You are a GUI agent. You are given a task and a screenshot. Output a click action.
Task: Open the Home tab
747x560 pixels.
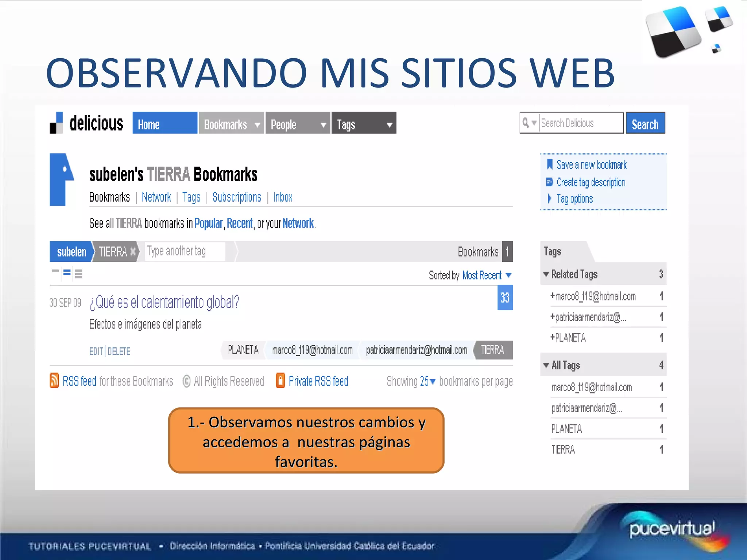[165, 123]
